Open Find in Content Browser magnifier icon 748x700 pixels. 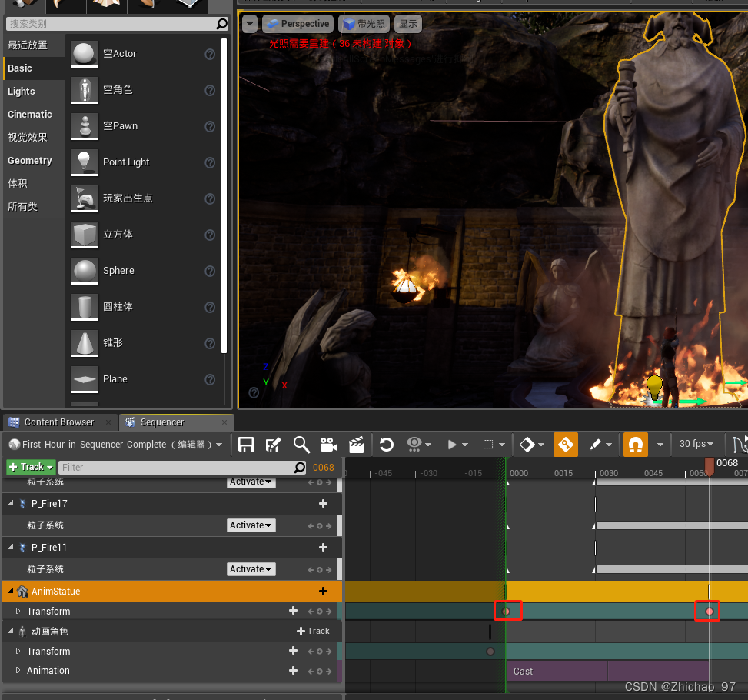pyautogui.click(x=301, y=445)
